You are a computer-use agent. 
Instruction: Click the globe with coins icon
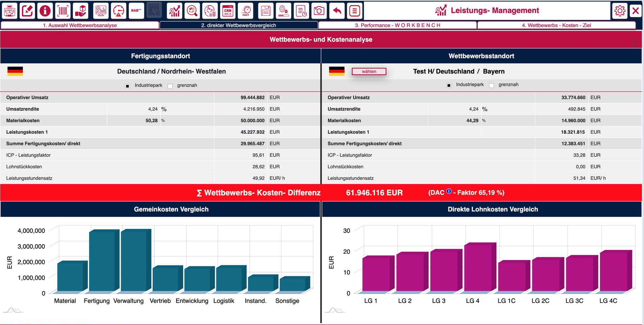click(x=210, y=11)
